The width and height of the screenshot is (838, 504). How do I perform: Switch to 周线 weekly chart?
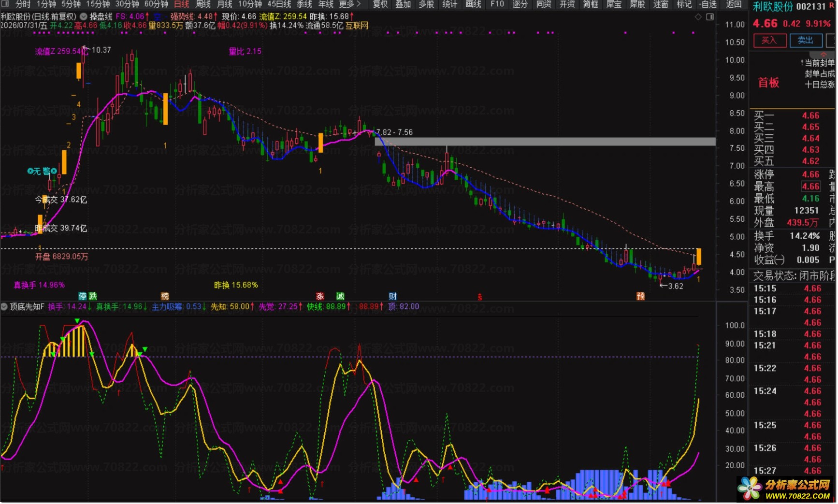point(203,4)
